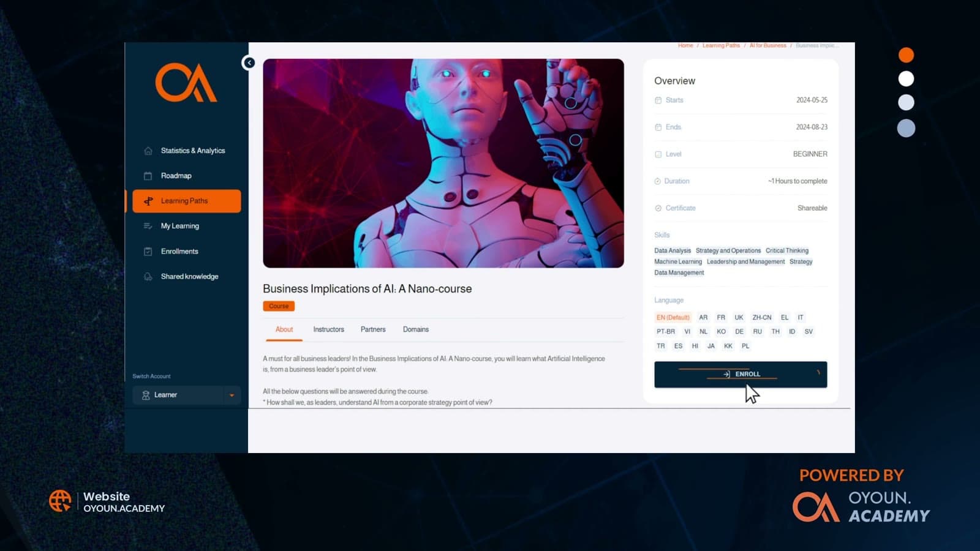Go to My Learning
Screen dimensions: 980x551
[x=179, y=226]
